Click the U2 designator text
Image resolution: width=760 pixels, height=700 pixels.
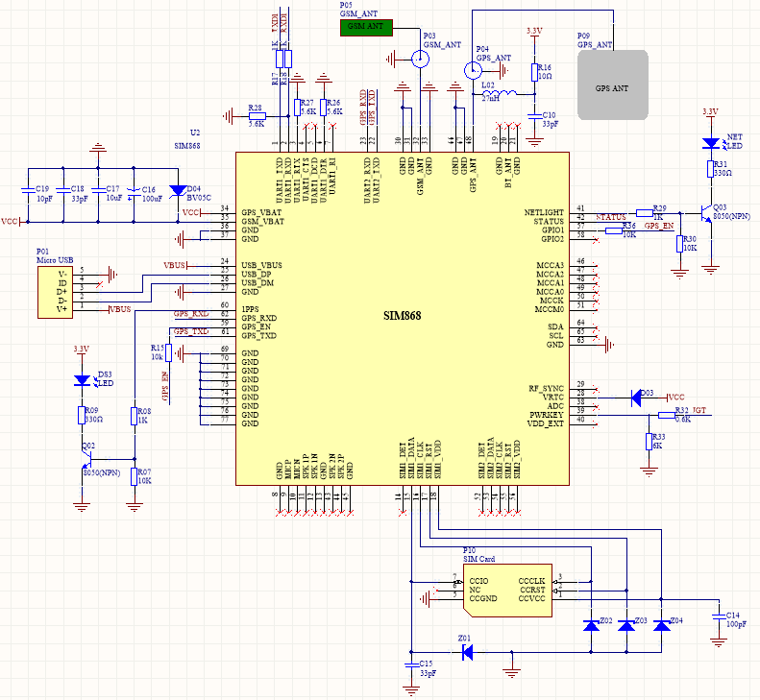195,133
